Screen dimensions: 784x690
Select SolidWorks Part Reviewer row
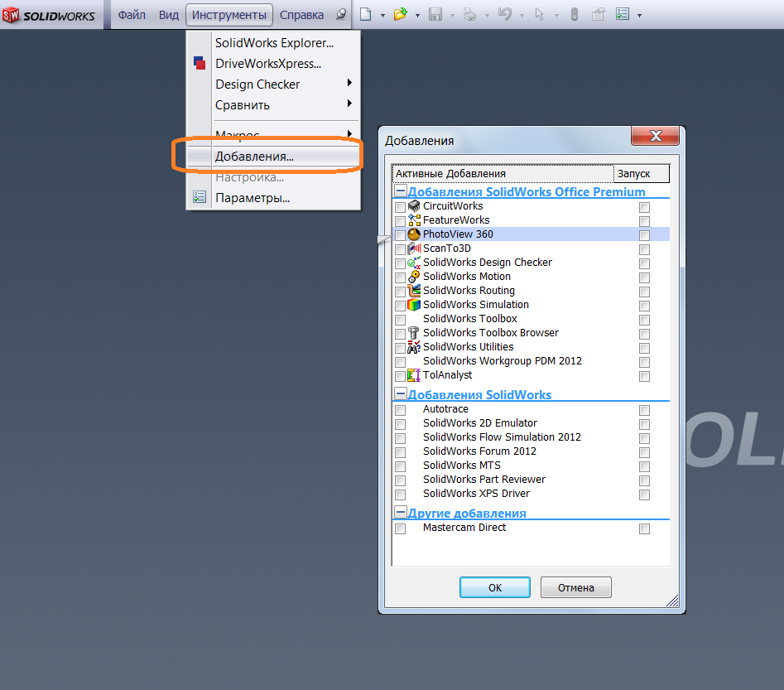(531, 480)
